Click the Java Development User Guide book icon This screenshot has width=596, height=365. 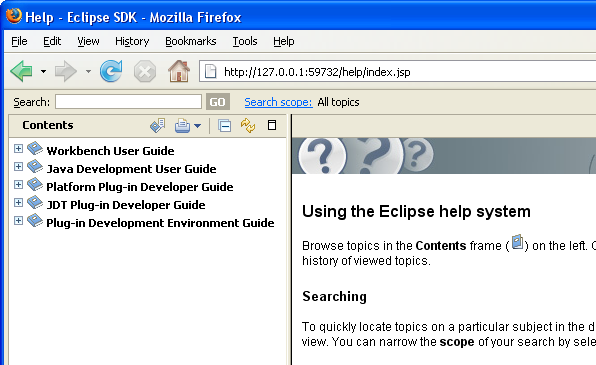[35, 166]
